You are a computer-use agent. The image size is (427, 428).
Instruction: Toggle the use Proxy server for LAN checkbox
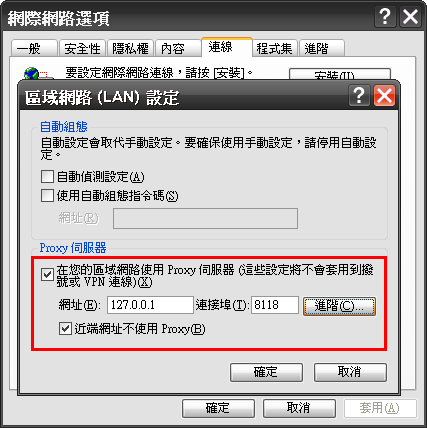tap(47, 275)
